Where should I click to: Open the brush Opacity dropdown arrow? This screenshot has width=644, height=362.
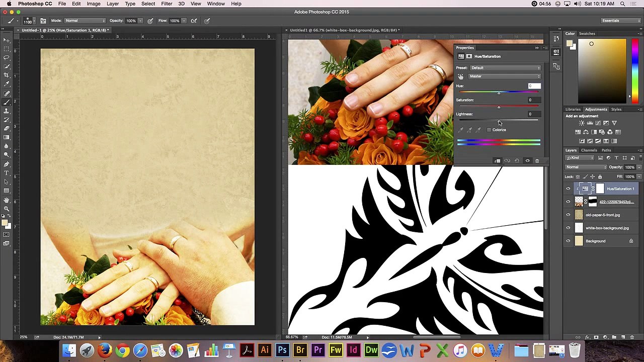(x=140, y=21)
